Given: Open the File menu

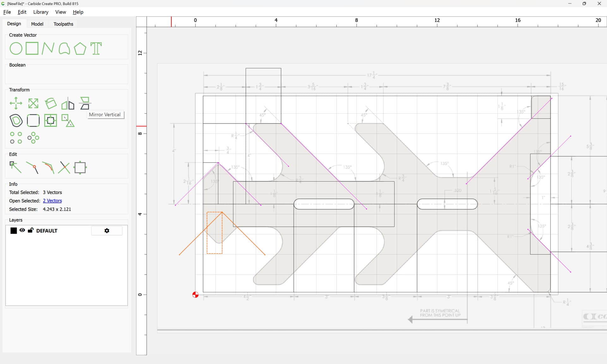Looking at the screenshot, I should tap(7, 12).
